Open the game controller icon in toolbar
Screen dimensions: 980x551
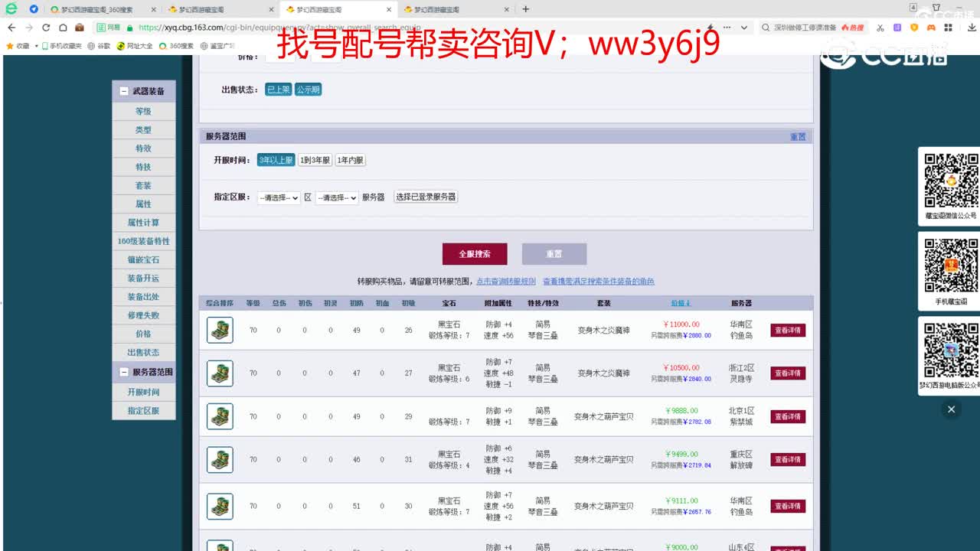point(932,28)
